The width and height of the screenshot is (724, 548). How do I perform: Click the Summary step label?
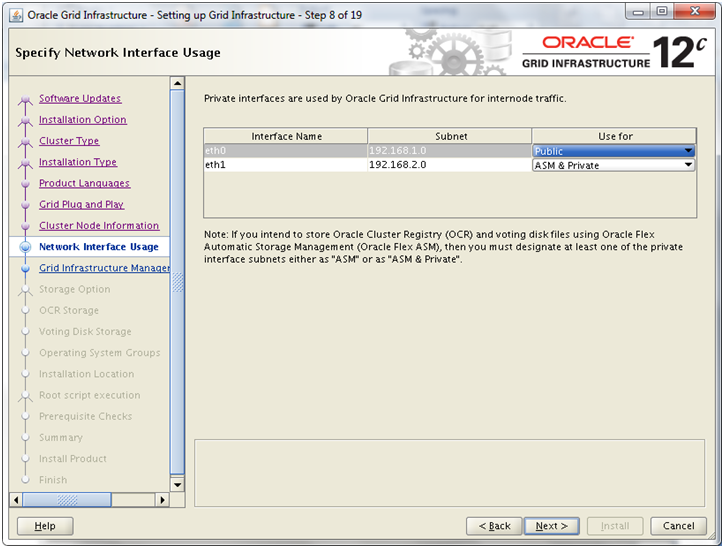coord(61,438)
